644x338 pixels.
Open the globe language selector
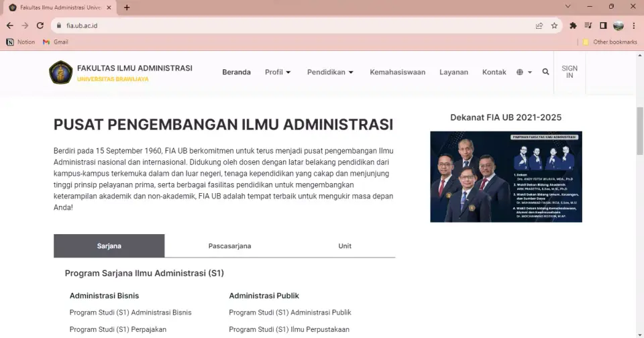[x=524, y=72]
